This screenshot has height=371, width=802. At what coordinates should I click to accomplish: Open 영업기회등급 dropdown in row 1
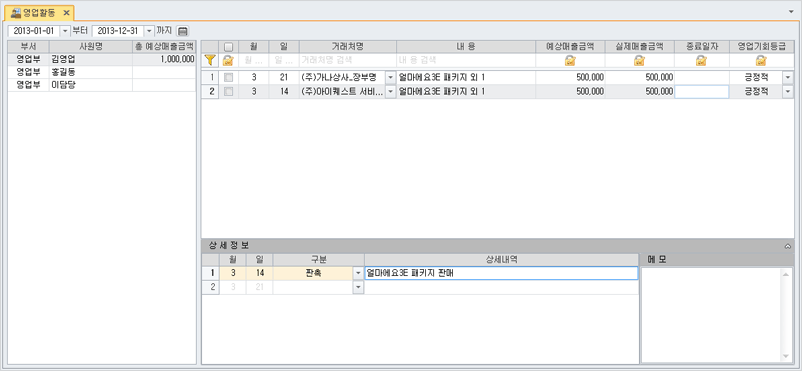click(787, 78)
